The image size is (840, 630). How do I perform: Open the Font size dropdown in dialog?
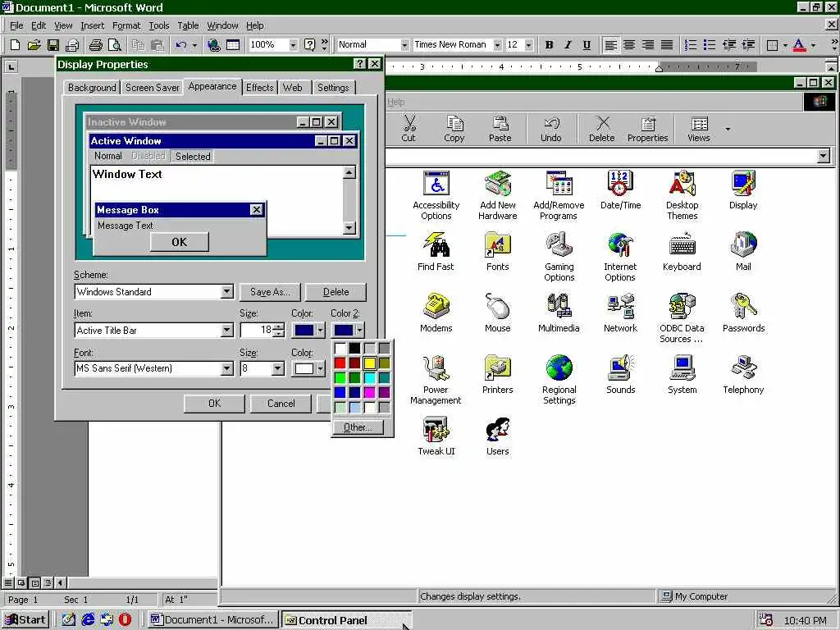click(x=277, y=368)
